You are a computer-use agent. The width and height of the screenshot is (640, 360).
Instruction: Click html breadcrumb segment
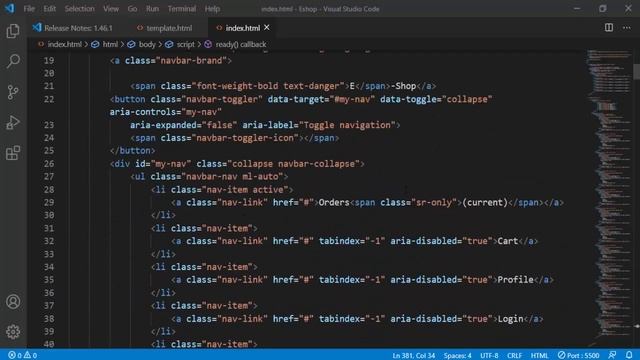tap(110, 44)
